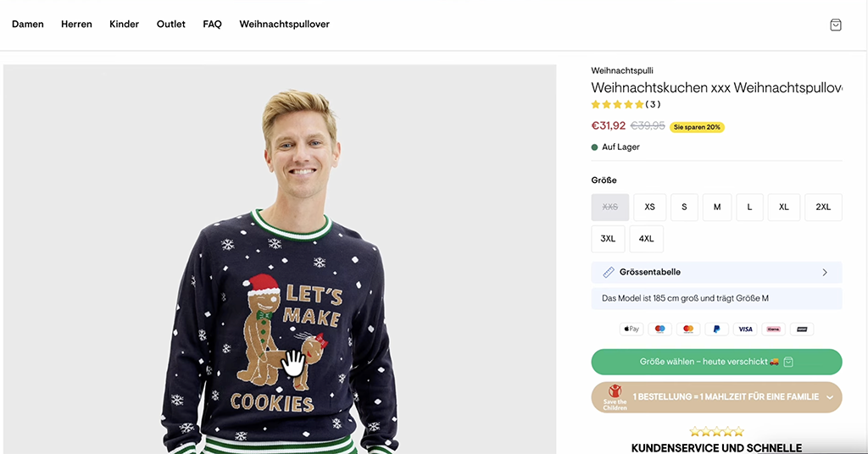Click the PayPal payment icon
868x454 pixels.
[716, 329]
